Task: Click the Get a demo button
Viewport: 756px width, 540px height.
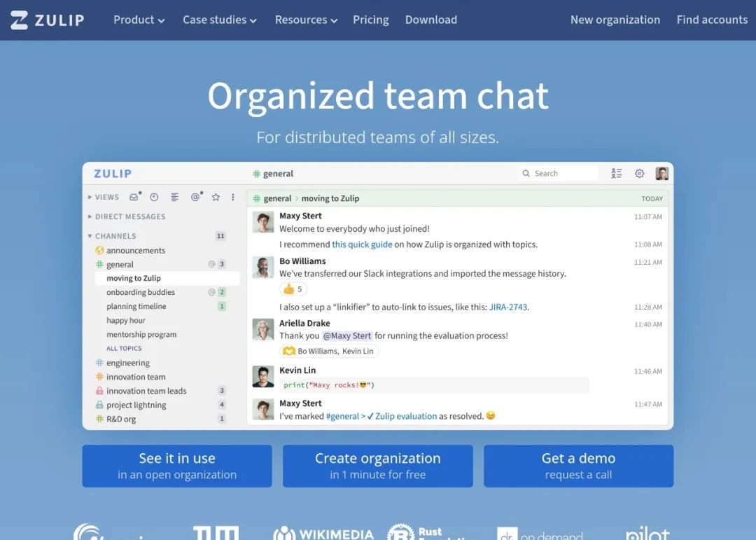Action: pyautogui.click(x=579, y=466)
